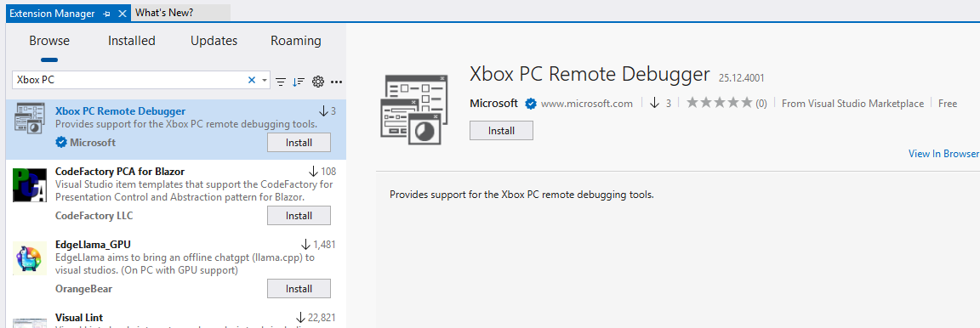Select the Roaming tab
This screenshot has height=328, width=980.
click(296, 42)
